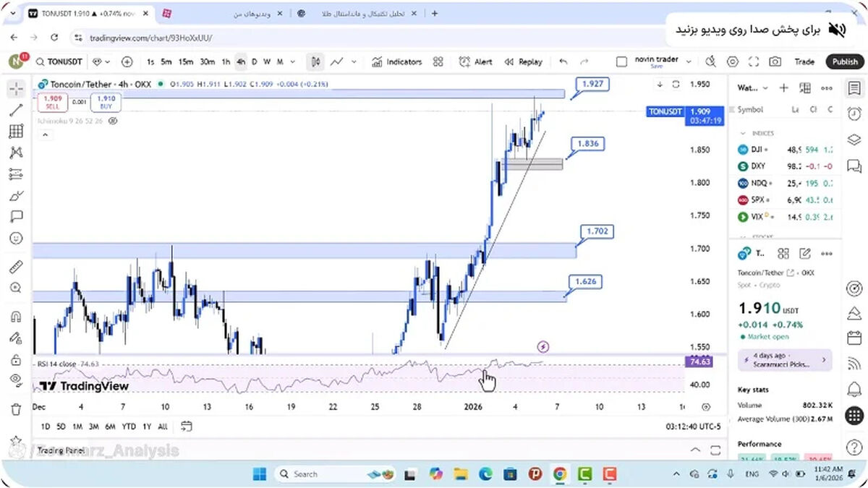
Task: Select DXY in the watchlist
Action: pyautogui.click(x=784, y=166)
